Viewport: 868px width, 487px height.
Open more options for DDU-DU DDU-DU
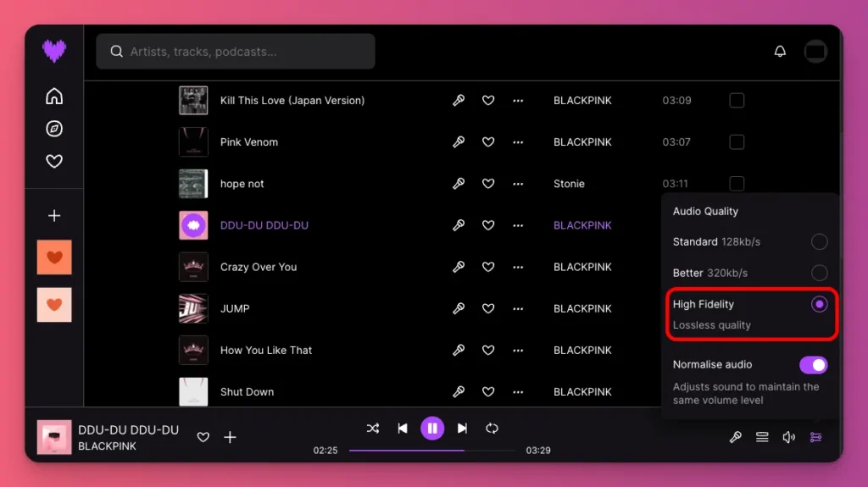(x=518, y=226)
